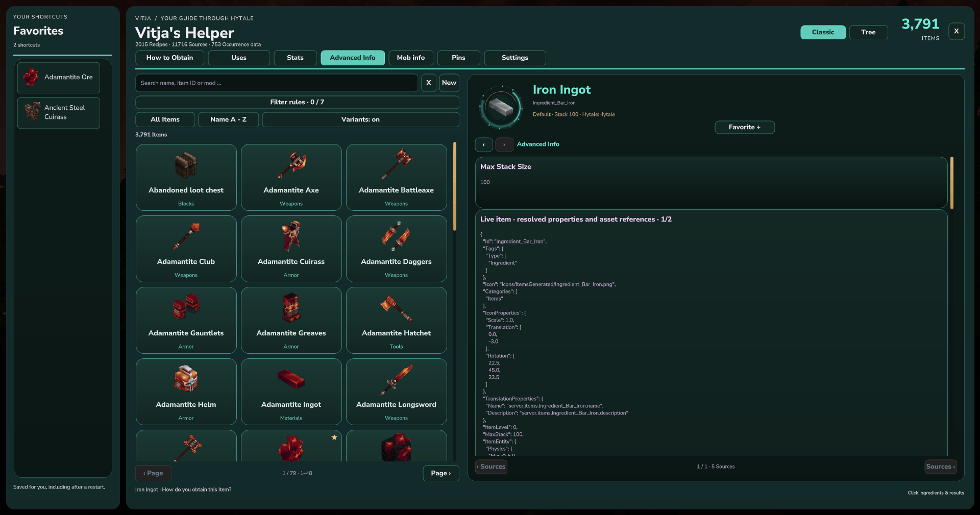Image resolution: width=980 pixels, height=515 pixels.
Task: Click previous ‹ Sources button
Action: [x=491, y=467]
